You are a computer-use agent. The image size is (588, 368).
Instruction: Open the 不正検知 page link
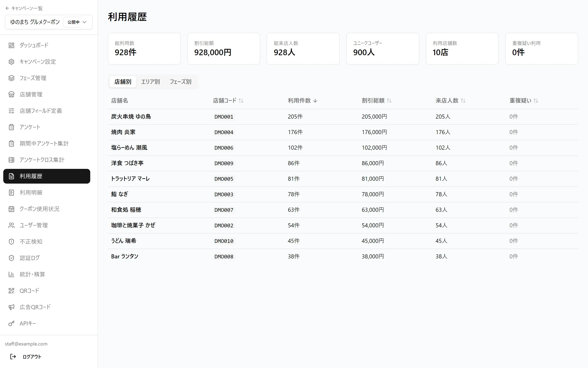coord(47,242)
